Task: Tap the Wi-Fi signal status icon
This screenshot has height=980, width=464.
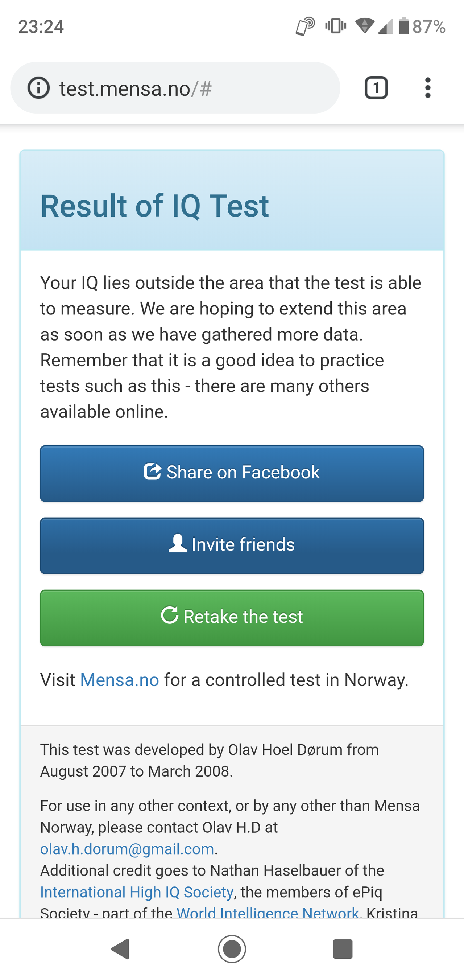Action: point(364,26)
